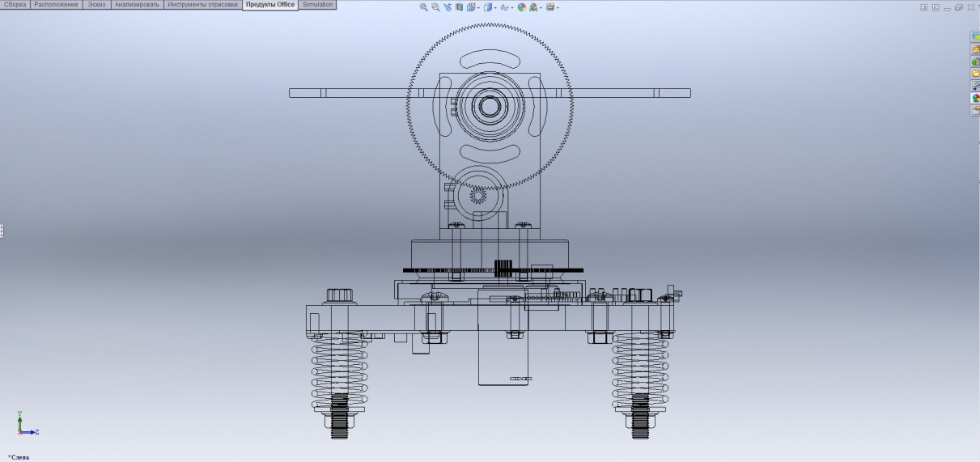Click the Display Style box icon
The width and height of the screenshot is (980, 462).
point(488,7)
